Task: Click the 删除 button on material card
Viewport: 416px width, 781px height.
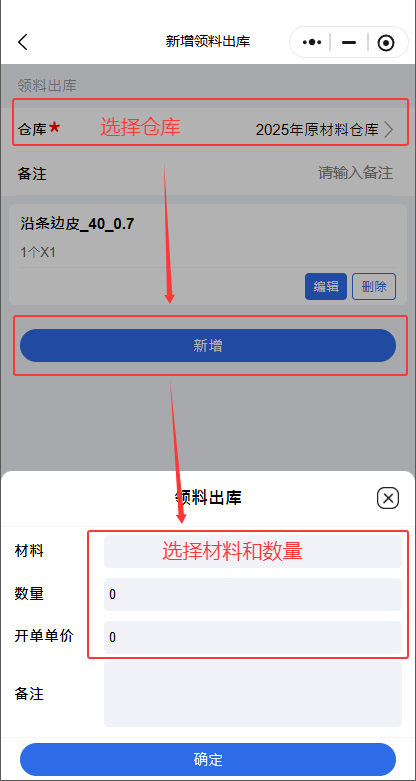Action: coord(374,286)
